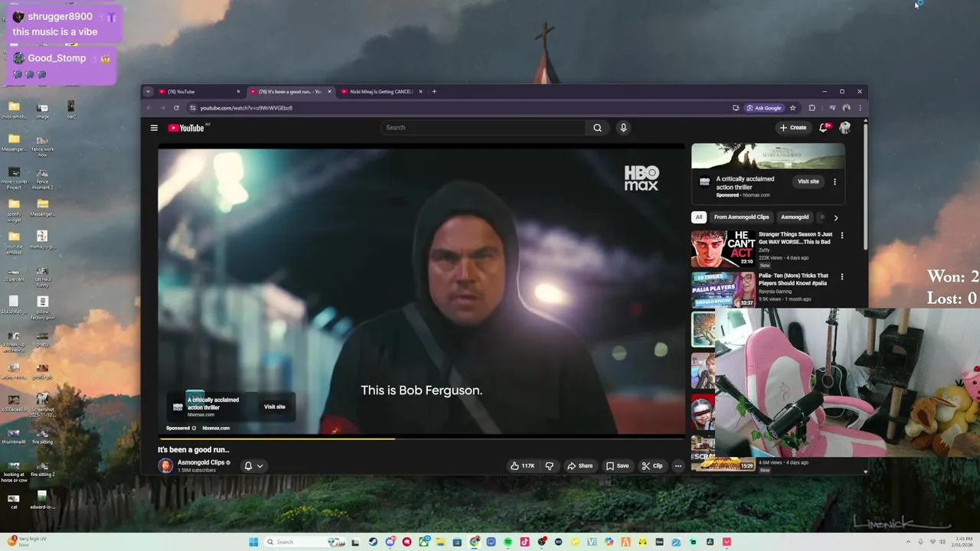Select the "All" filter chip
This screenshot has height=551, width=980.
pyautogui.click(x=698, y=217)
